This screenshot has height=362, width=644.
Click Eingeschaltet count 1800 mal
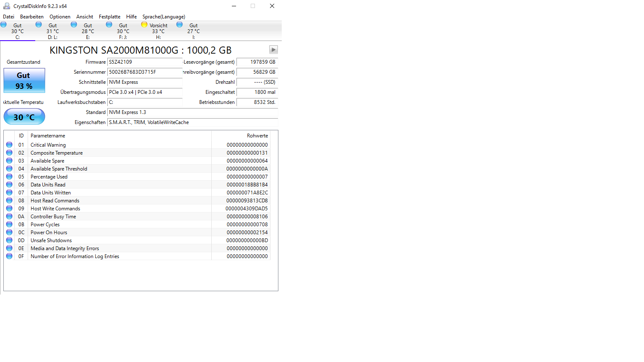coord(257,92)
